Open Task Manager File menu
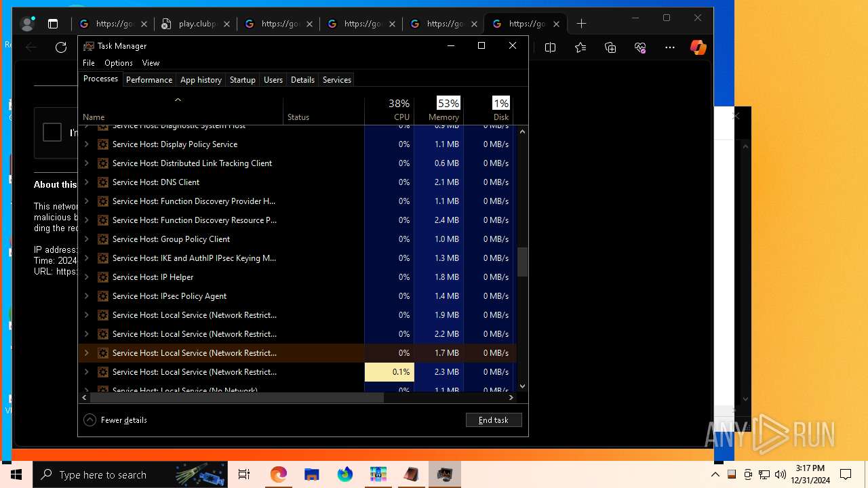The width and height of the screenshot is (868, 488). tap(89, 62)
